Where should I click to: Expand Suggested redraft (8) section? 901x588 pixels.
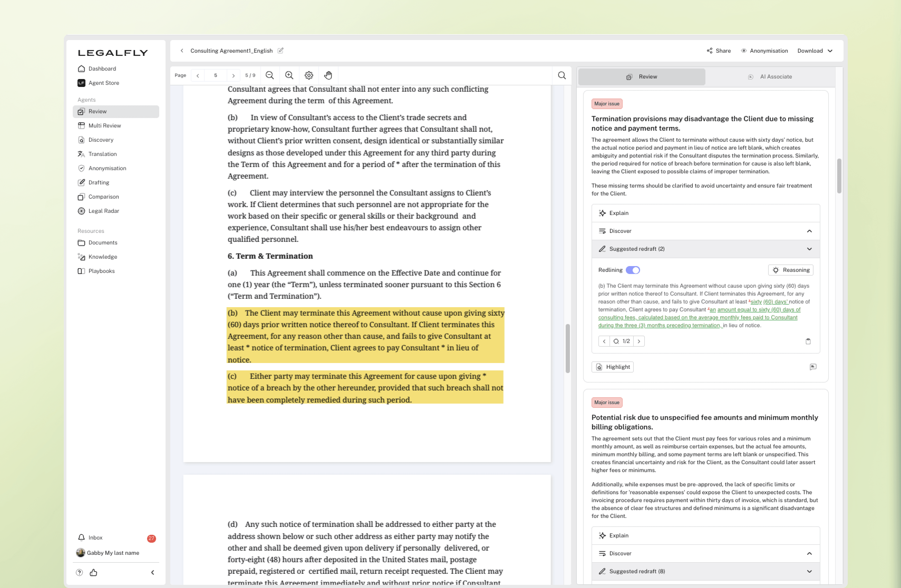[809, 571]
